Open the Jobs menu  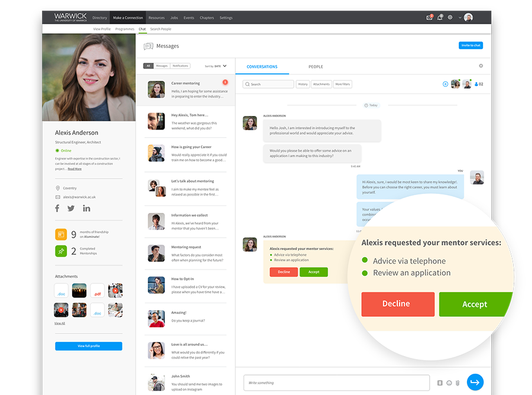pyautogui.click(x=174, y=18)
